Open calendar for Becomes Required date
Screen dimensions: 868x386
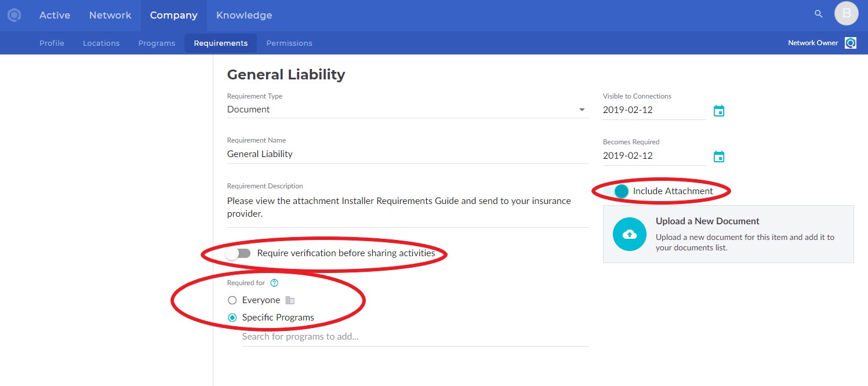pos(719,156)
